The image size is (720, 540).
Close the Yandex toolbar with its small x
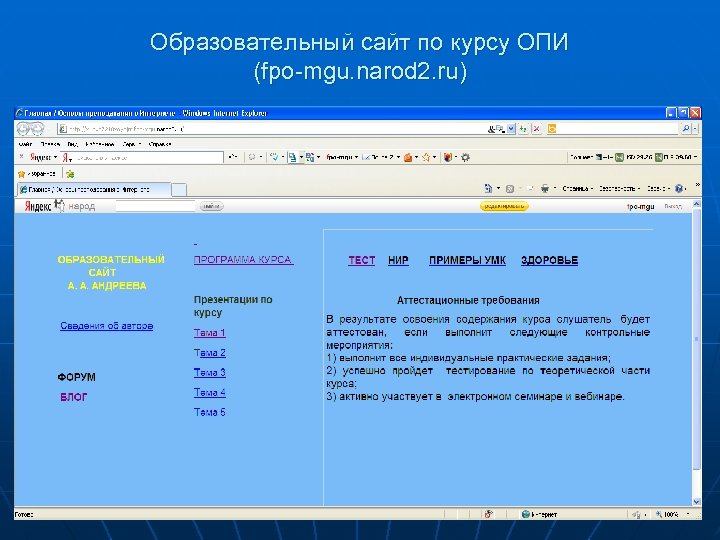(x=21, y=157)
